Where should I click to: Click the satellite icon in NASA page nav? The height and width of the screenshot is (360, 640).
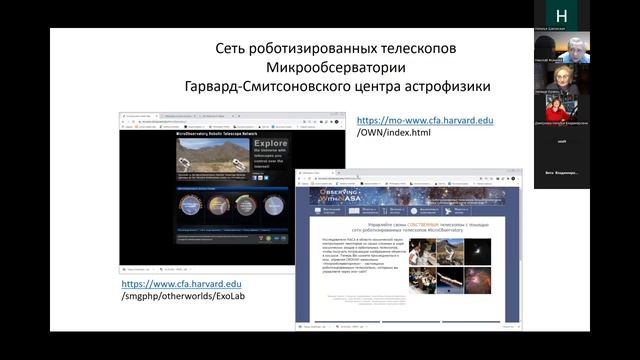[448, 211]
